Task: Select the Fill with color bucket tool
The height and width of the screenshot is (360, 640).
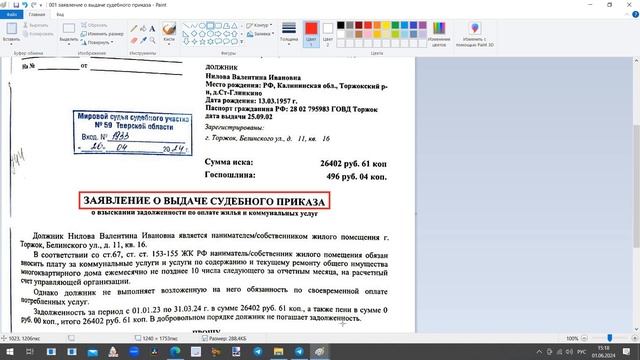Action: tap(143, 29)
